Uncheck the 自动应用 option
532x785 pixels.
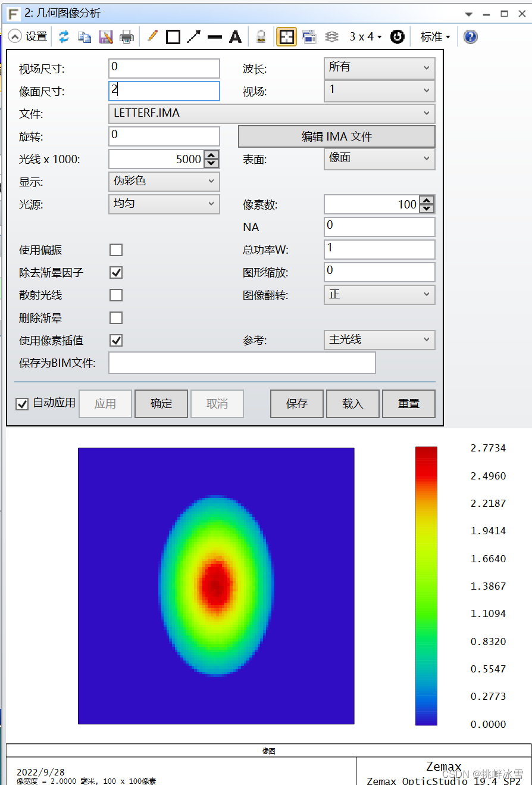21,404
